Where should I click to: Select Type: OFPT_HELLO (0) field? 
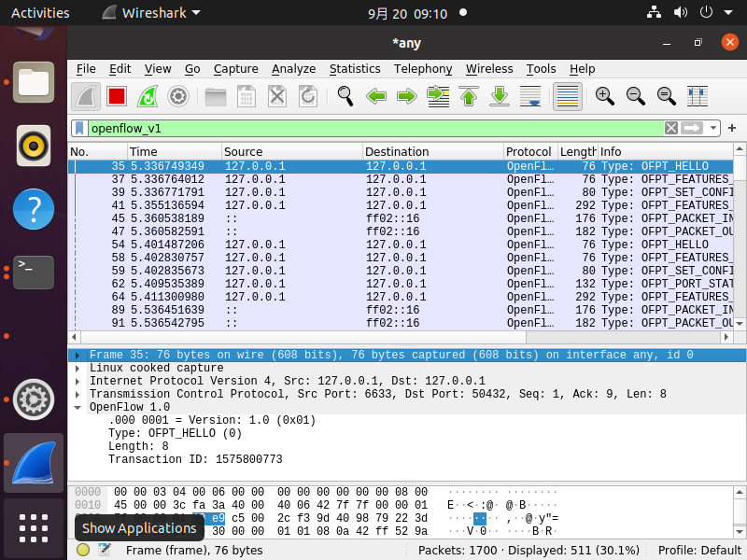click(x=175, y=433)
